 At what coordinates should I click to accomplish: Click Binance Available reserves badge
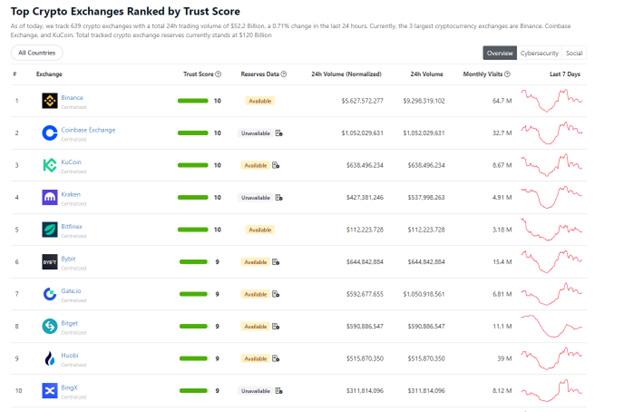(260, 101)
